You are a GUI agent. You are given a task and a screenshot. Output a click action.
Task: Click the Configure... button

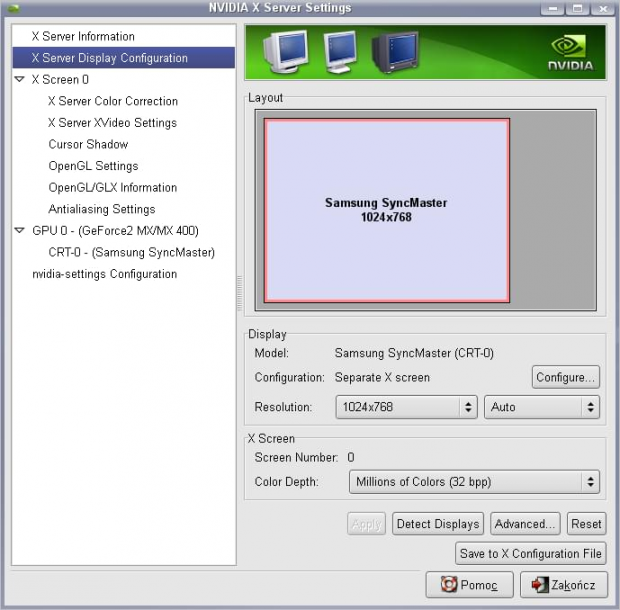pyautogui.click(x=565, y=377)
